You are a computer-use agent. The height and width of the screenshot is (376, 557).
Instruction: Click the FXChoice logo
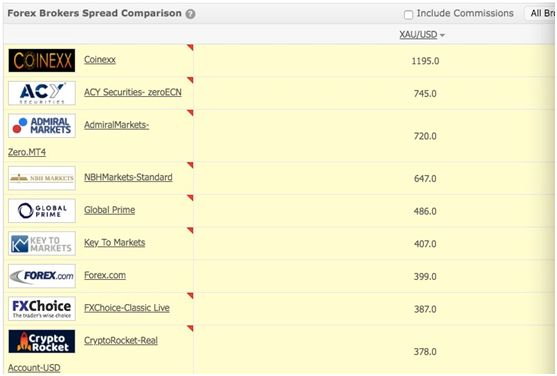pos(42,309)
